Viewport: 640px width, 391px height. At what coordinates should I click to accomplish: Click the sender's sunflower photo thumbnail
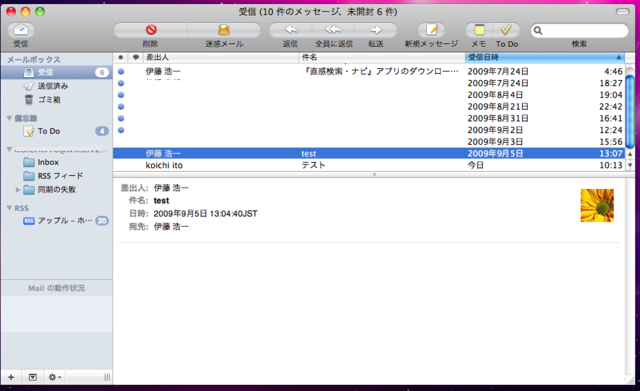[x=597, y=205]
